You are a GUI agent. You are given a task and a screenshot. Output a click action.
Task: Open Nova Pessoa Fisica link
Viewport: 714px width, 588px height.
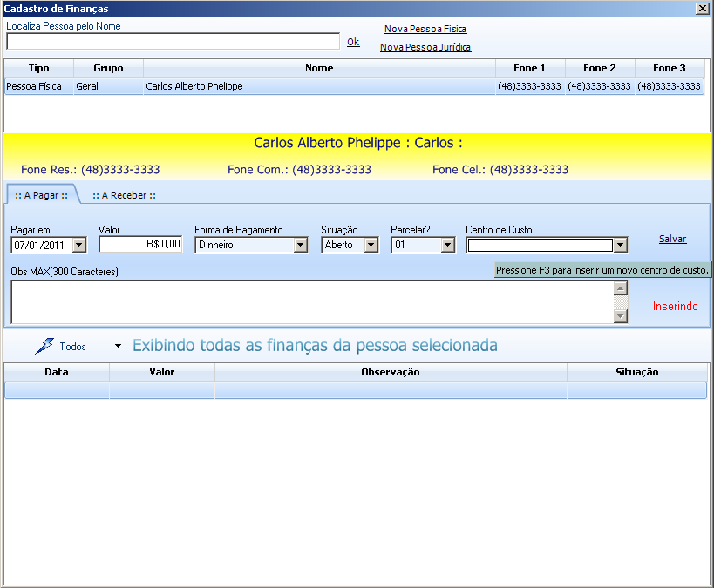pos(425,29)
